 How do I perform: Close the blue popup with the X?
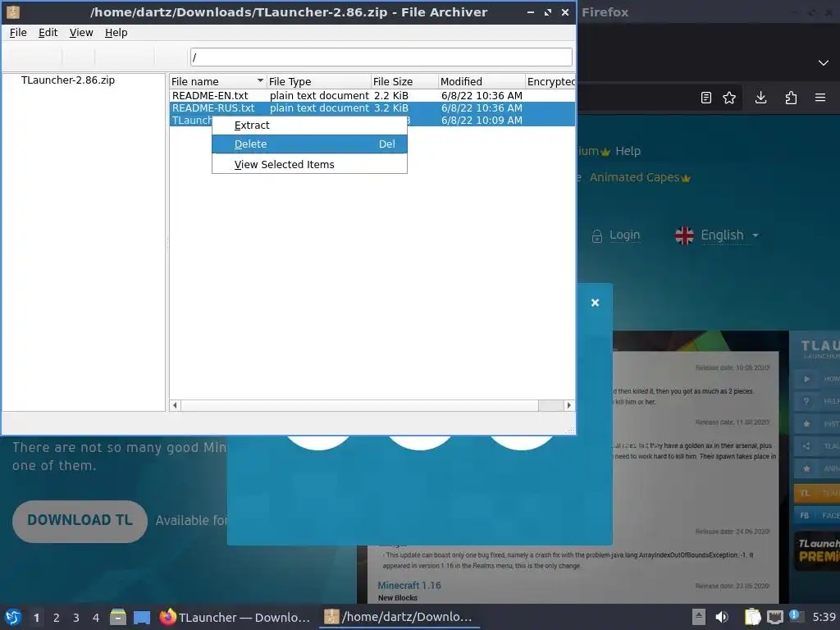pos(595,303)
